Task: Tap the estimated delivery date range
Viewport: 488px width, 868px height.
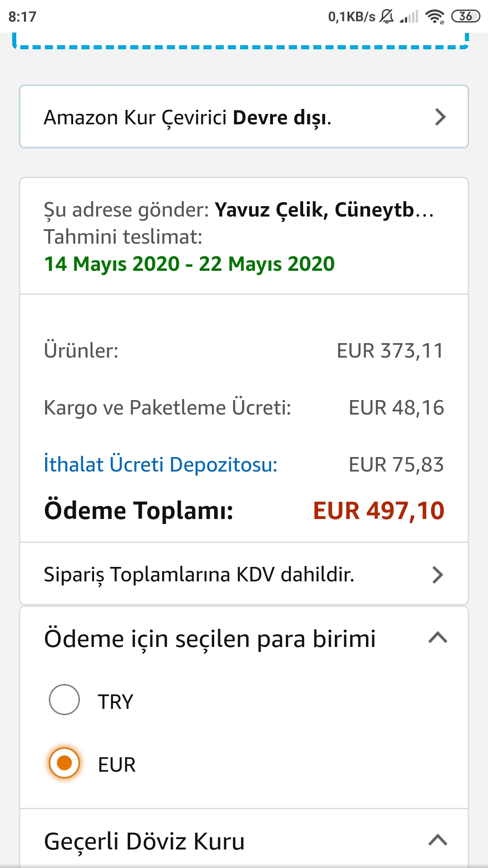Action: pos(189,264)
